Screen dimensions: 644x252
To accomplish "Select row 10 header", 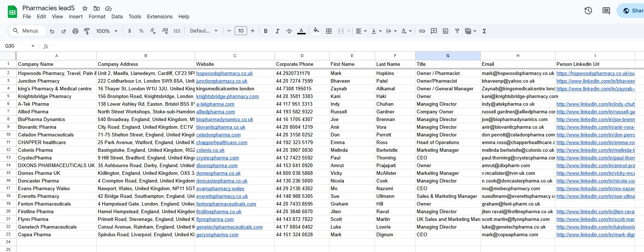I will 8,135.
